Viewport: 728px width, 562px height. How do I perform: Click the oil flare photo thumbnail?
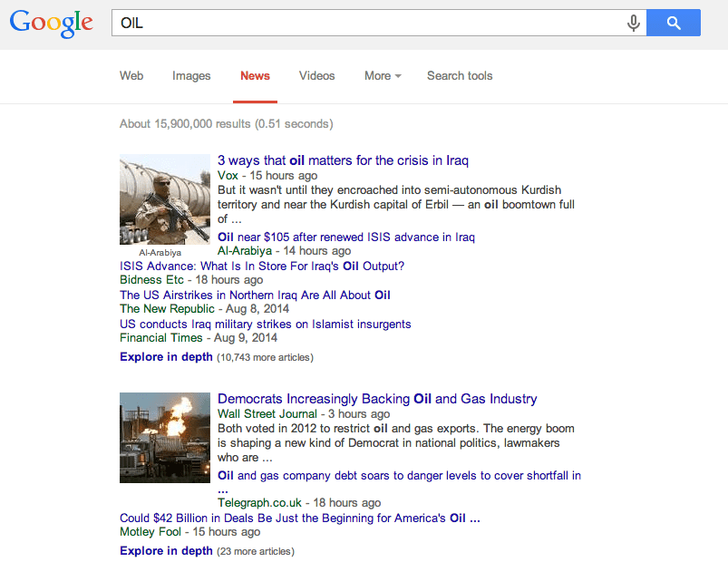point(165,438)
